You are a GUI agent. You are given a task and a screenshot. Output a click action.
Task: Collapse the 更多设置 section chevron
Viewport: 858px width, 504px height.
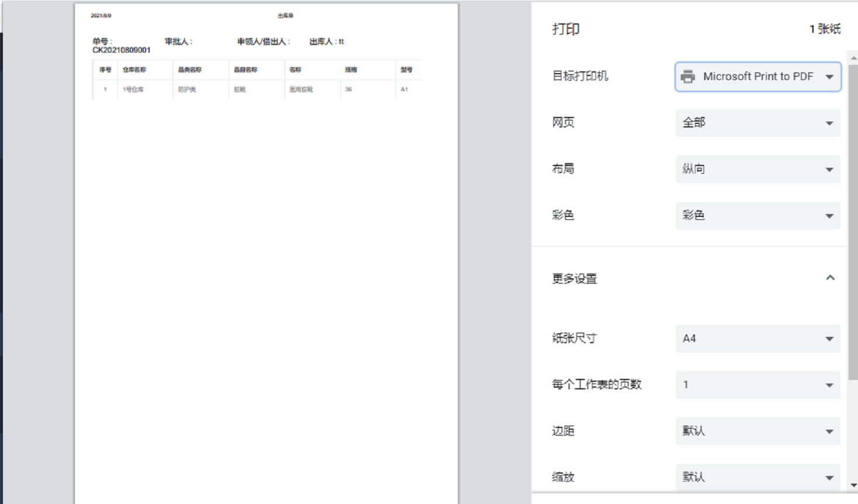coord(830,278)
